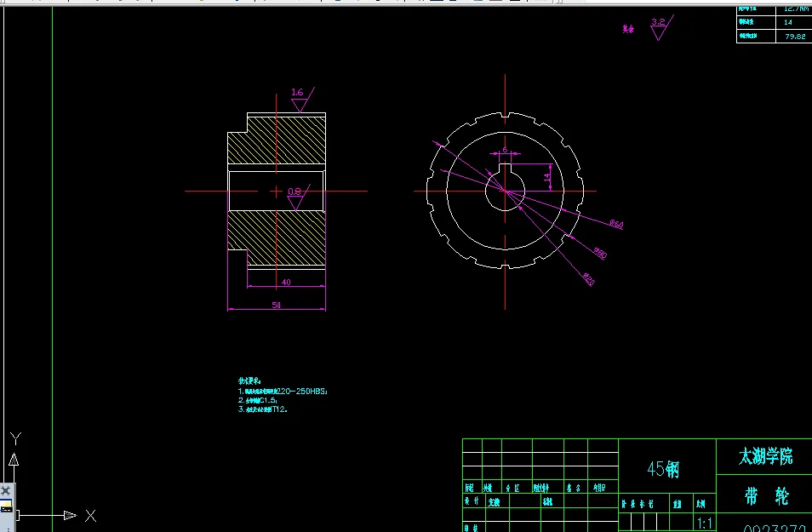
Task: Click the keyway on the bore circle
Action: tap(505, 169)
